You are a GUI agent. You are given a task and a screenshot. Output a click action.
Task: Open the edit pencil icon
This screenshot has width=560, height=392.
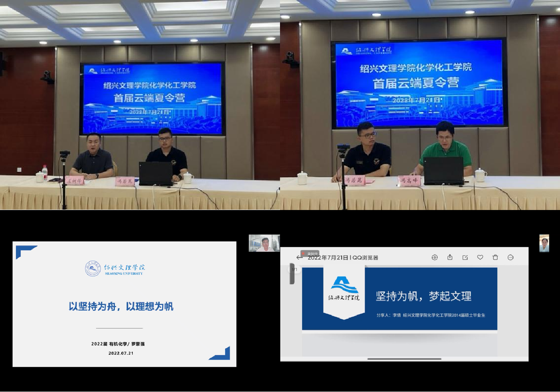pos(465,257)
